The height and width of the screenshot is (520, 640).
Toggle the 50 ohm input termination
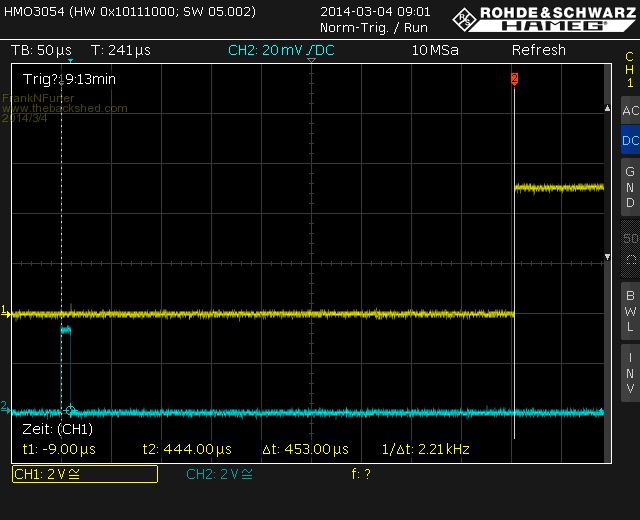629,248
